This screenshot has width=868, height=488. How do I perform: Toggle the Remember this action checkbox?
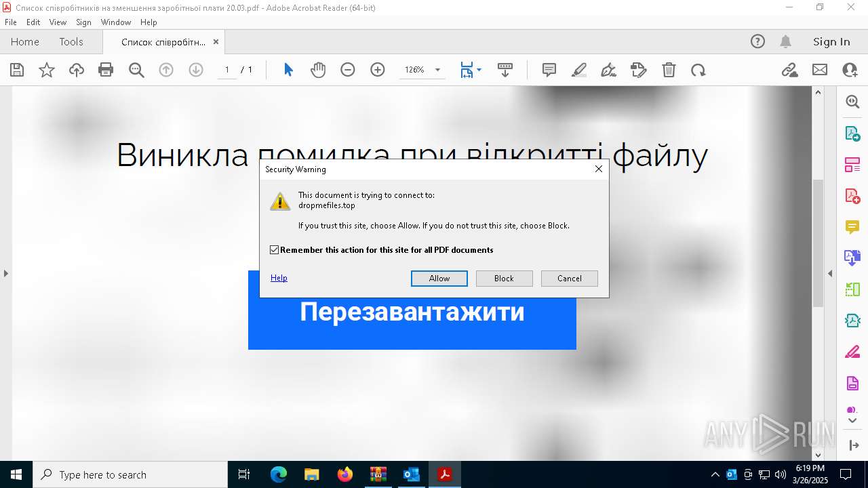274,250
